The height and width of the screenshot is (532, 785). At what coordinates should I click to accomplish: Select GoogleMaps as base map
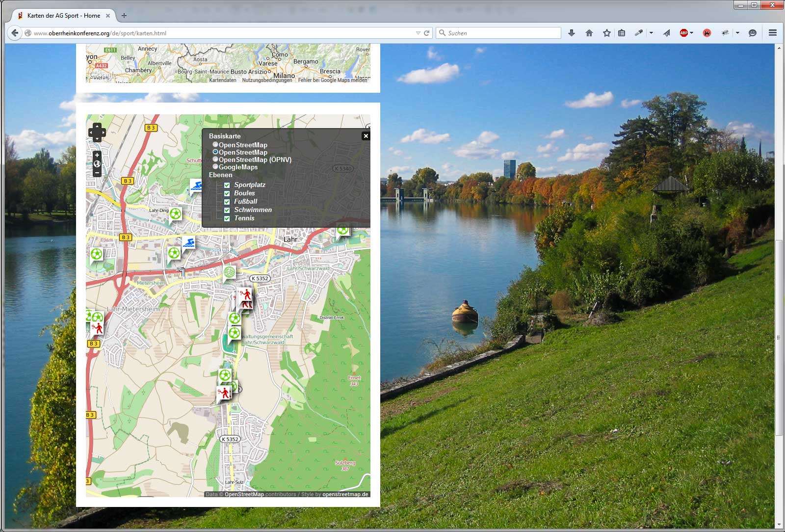coord(215,167)
